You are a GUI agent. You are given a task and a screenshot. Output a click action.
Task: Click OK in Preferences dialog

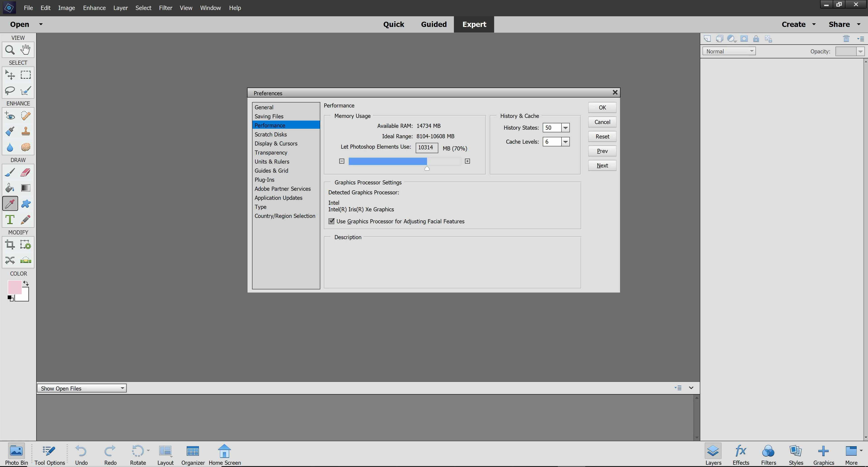pos(602,107)
